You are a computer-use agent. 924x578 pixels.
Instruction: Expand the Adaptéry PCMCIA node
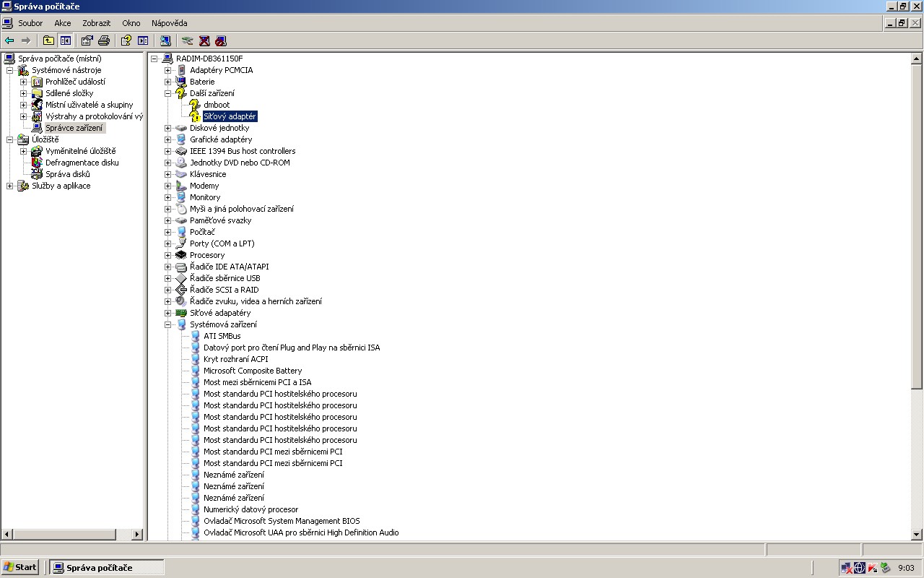pyautogui.click(x=168, y=70)
